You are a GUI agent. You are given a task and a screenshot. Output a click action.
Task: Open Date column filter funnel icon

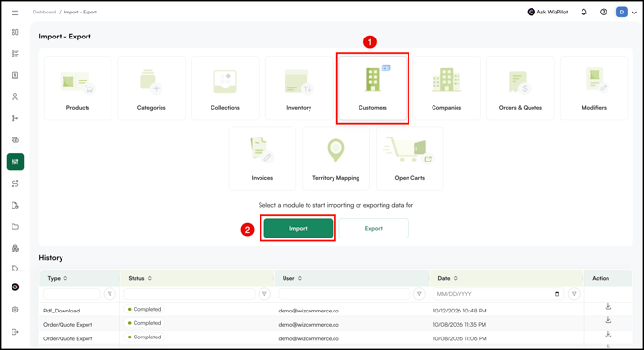(x=574, y=294)
